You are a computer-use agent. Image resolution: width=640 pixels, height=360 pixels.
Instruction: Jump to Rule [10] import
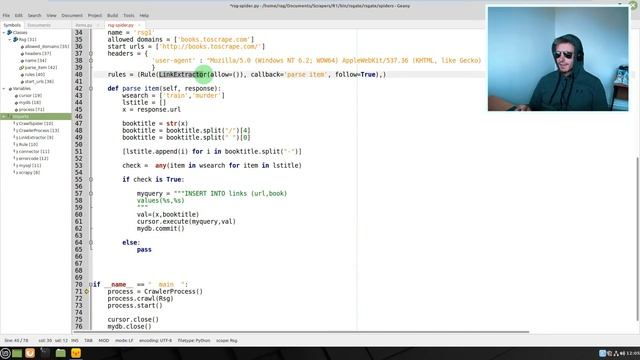(x=28, y=144)
